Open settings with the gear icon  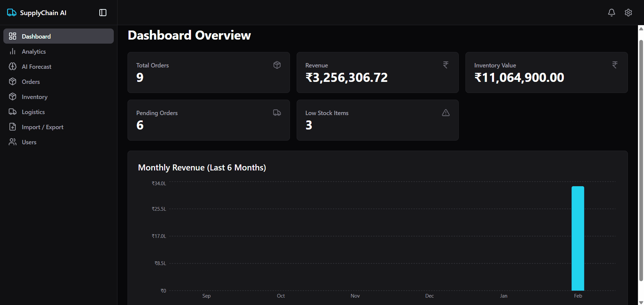pos(628,12)
